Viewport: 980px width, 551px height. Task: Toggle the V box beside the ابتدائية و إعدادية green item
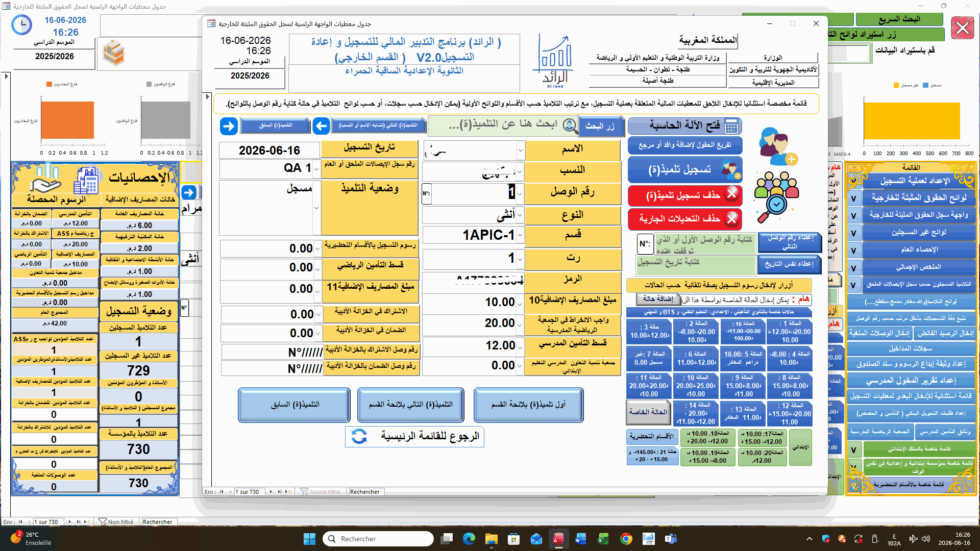tap(853, 467)
